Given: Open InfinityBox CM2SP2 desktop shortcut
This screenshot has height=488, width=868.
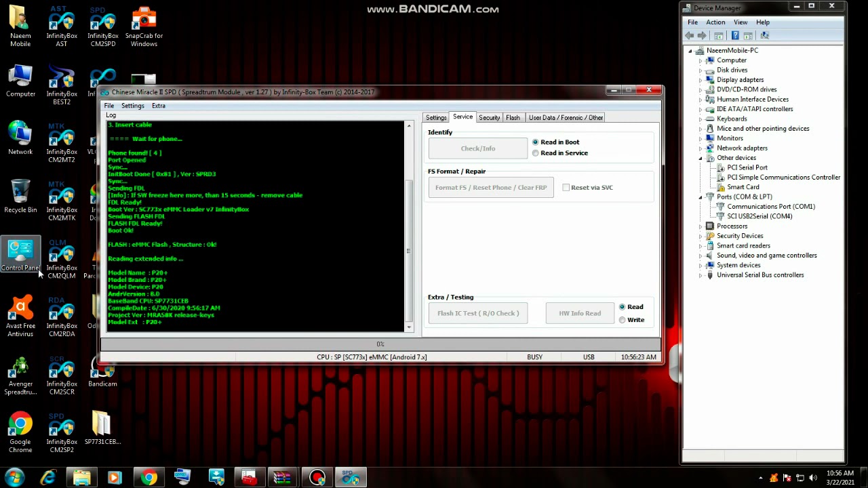Looking at the screenshot, I should tap(61, 433).
